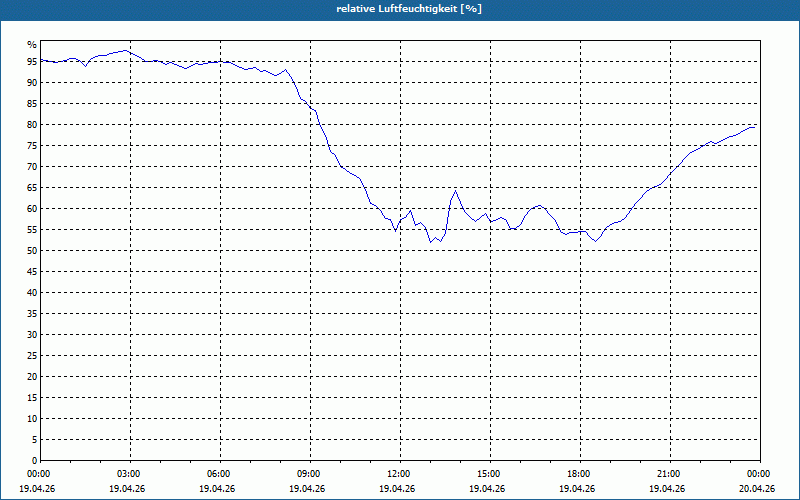Click the "0" y-axis origin label
800x500 pixels.
coord(35,460)
